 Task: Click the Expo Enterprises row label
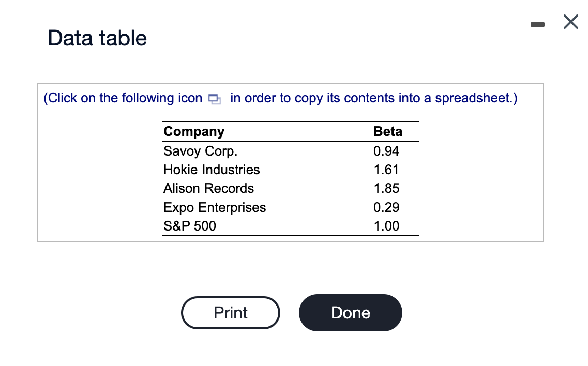pos(215,207)
